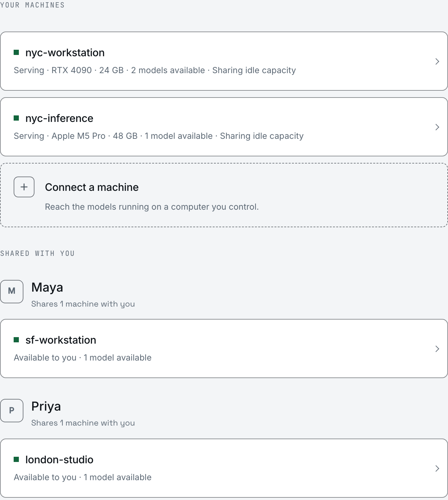Screen dimensions: 448x500
Task: Open london-studio details via its chevron
Action: click(x=437, y=468)
